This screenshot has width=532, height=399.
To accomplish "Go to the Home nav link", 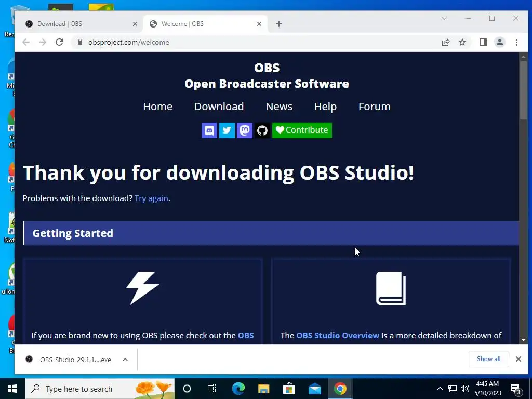I will click(x=158, y=107).
